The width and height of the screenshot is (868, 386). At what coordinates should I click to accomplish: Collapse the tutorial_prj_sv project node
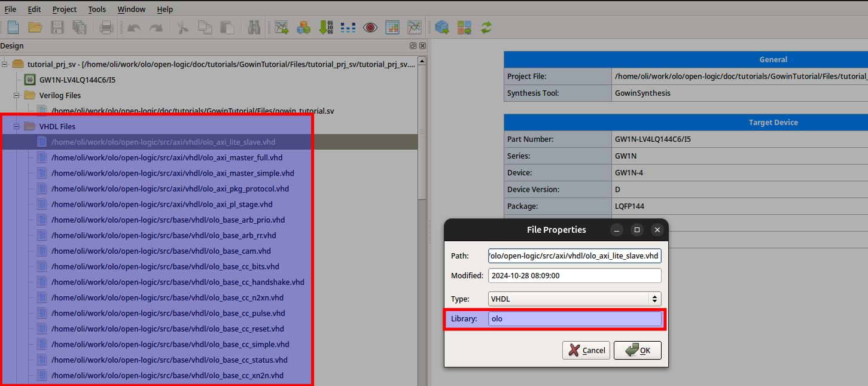tap(5, 64)
